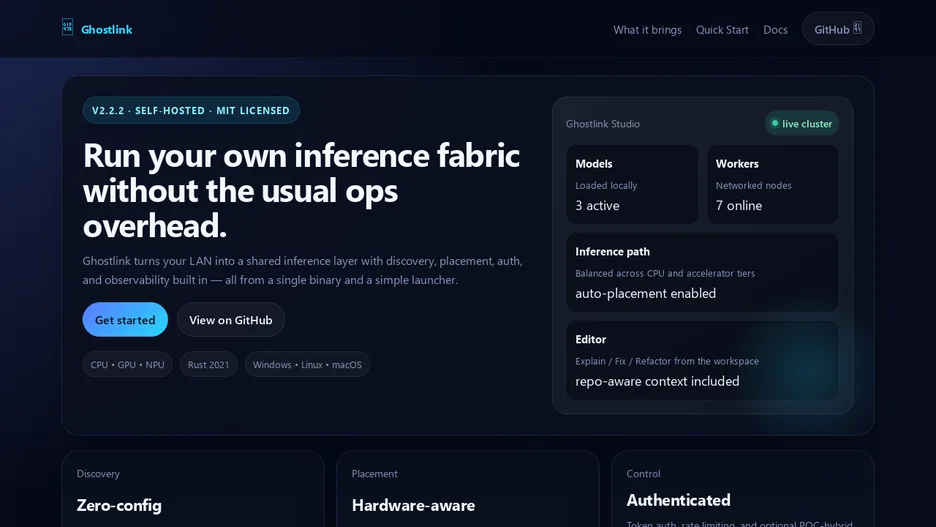
Task: Click the Ghostlink Studio panel title
Action: [602, 124]
